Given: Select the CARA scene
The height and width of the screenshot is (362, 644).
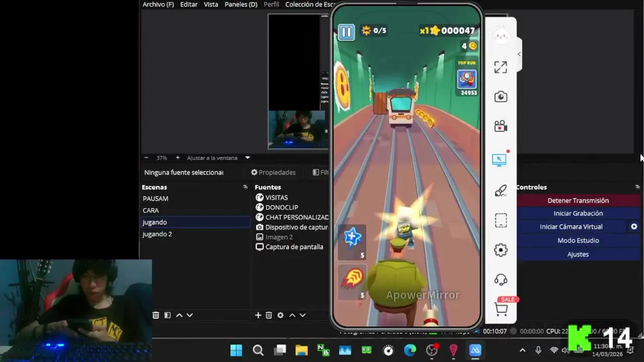Looking at the screenshot, I should coord(195,210).
